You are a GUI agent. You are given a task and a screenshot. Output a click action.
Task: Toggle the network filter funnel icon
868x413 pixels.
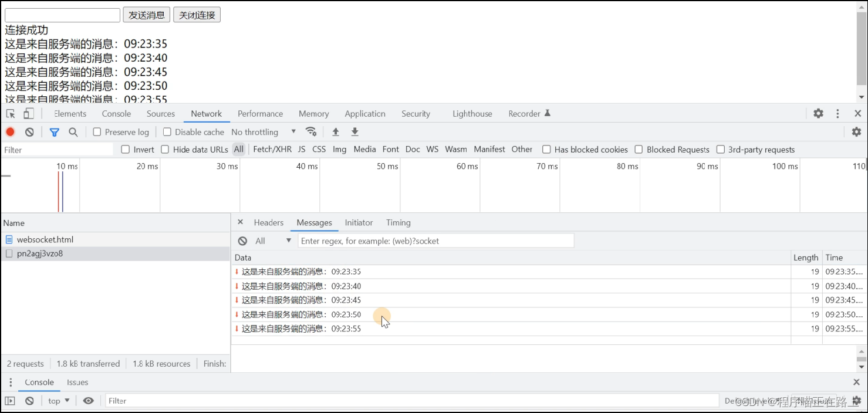tap(54, 132)
